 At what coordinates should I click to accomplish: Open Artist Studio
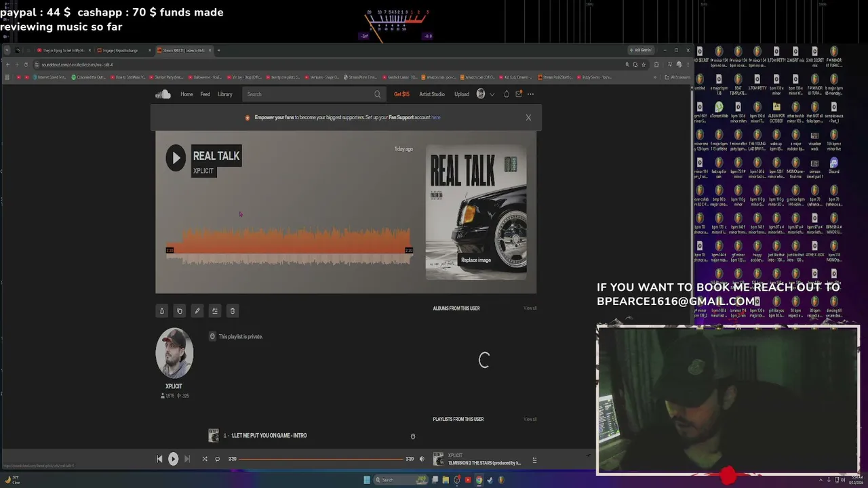(432, 94)
